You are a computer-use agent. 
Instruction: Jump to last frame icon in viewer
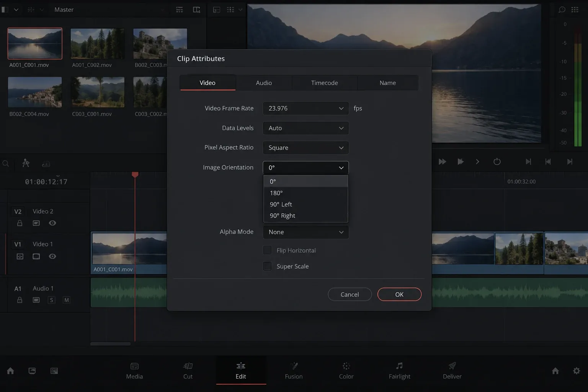click(570, 162)
